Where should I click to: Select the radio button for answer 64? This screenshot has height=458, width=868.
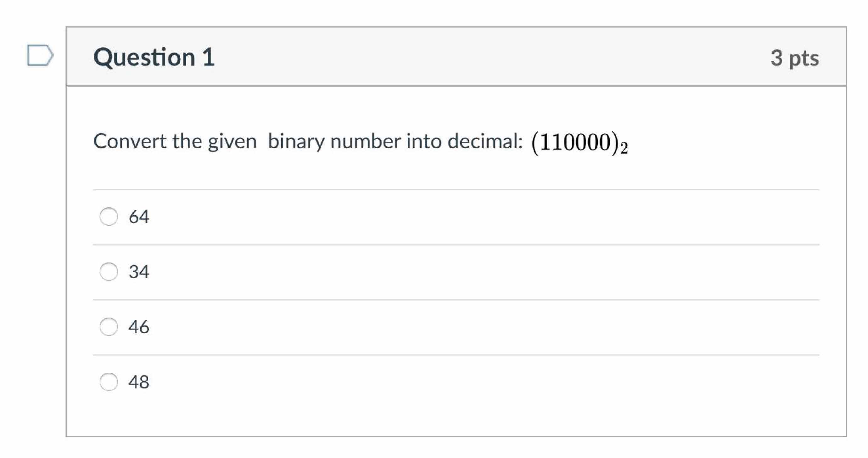point(109,217)
